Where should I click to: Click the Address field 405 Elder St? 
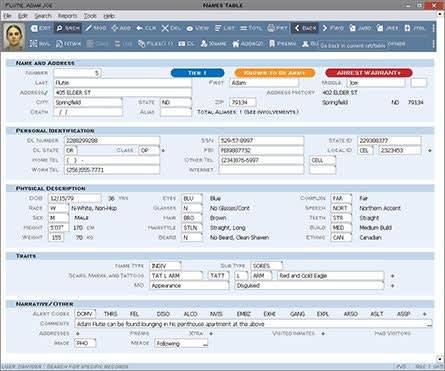122,92
